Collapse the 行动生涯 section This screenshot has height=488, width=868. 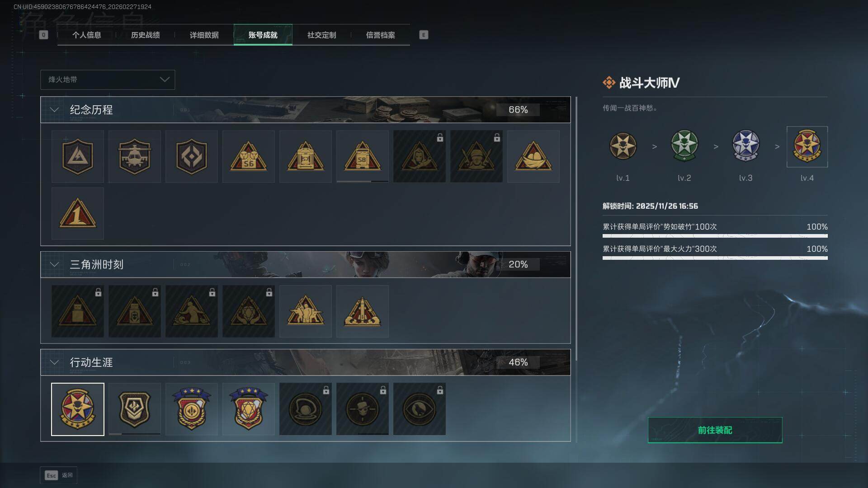pos(54,362)
